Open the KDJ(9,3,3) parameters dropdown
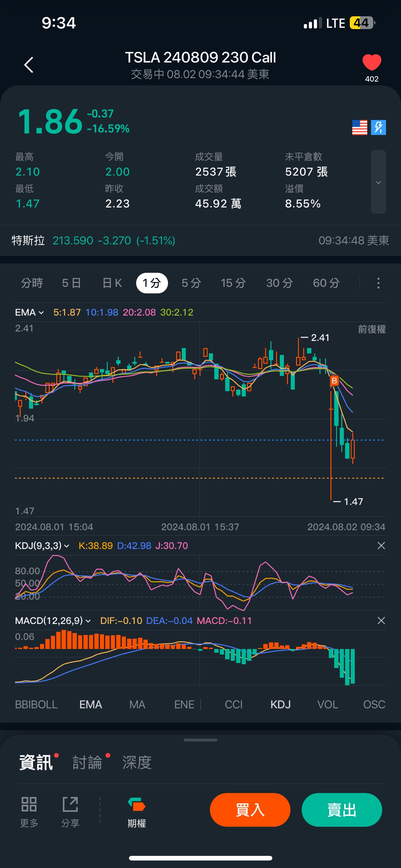The height and width of the screenshot is (868, 401). coord(42,545)
